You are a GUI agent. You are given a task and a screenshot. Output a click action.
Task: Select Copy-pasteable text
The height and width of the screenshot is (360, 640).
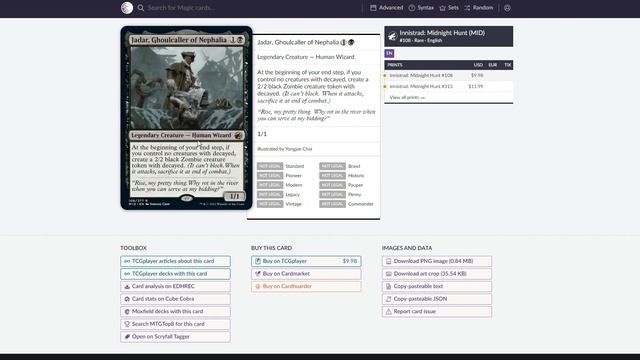tap(437, 287)
